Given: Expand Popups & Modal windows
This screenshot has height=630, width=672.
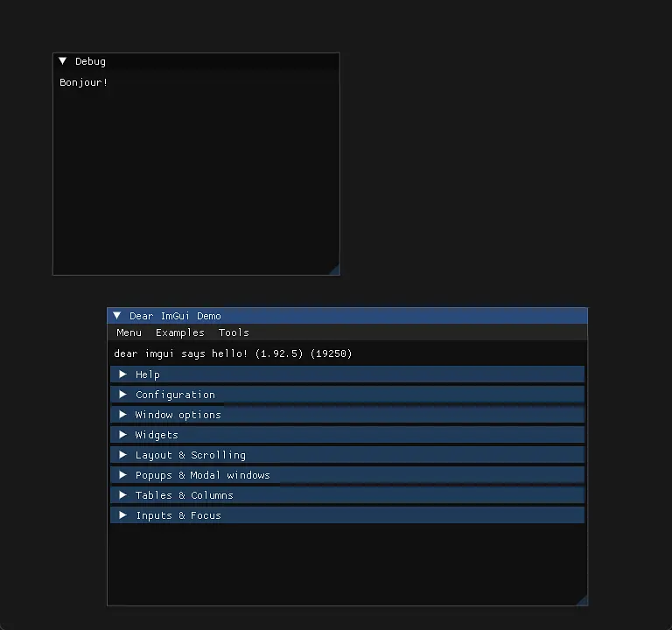Looking at the screenshot, I should tap(202, 475).
